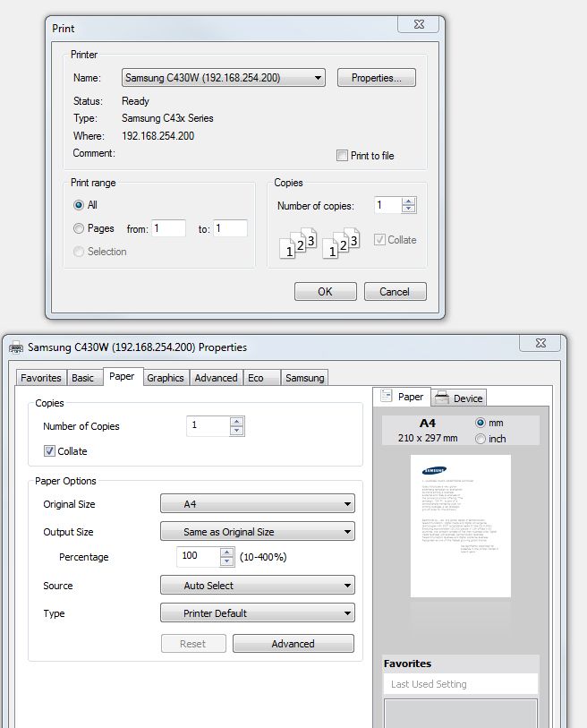Decrease Number of copies in Print dialog
Image resolution: width=587 pixels, height=728 pixels.
tap(408, 209)
